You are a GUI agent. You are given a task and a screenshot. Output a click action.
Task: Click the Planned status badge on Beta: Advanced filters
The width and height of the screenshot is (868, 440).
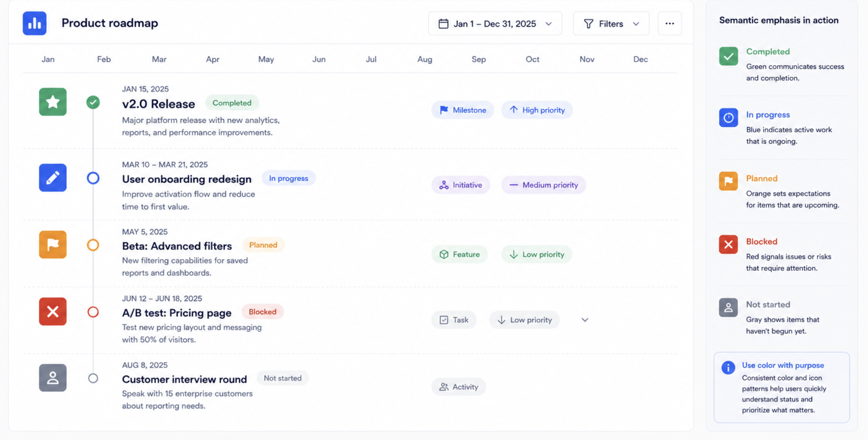[263, 245]
